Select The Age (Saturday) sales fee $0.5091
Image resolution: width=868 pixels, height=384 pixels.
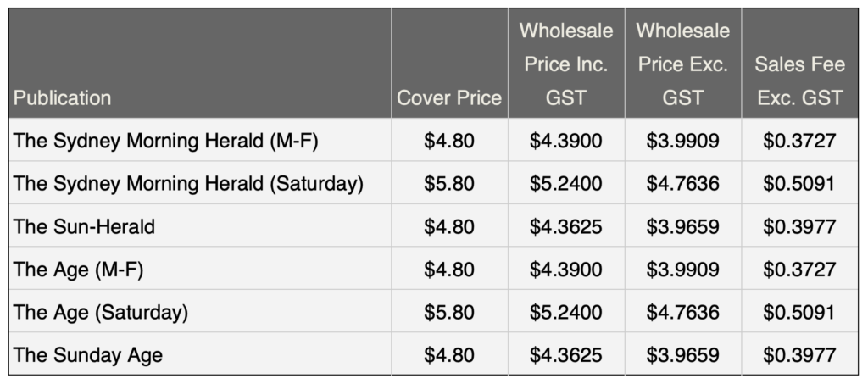point(800,312)
